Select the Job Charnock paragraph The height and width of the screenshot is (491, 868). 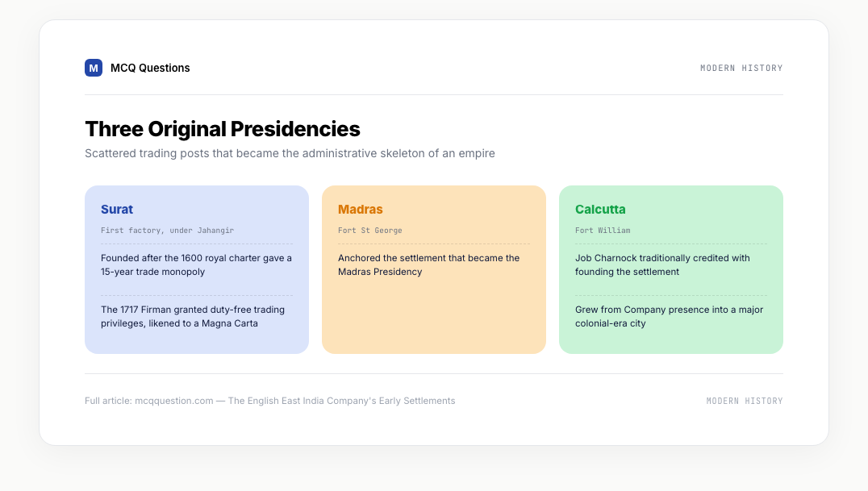point(662,264)
